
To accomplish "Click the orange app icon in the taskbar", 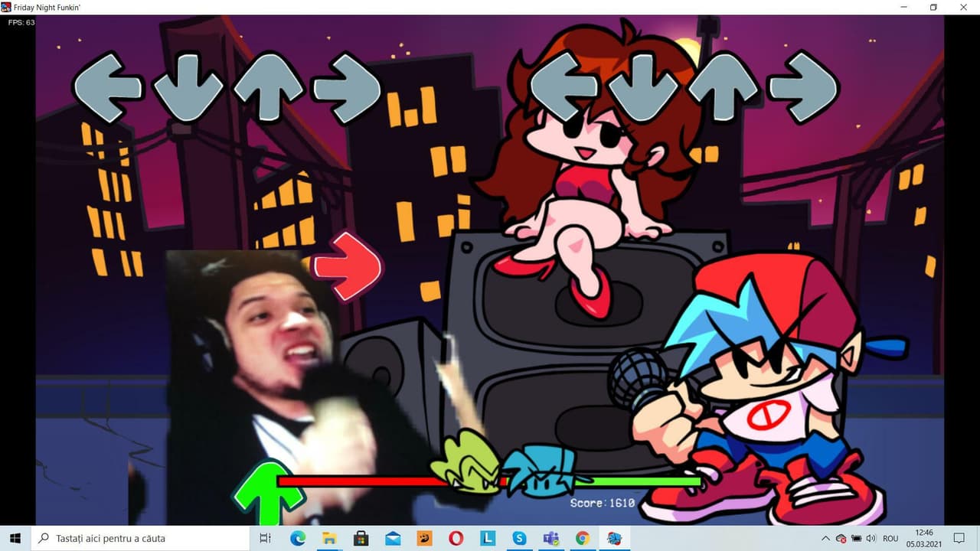I will click(424, 538).
